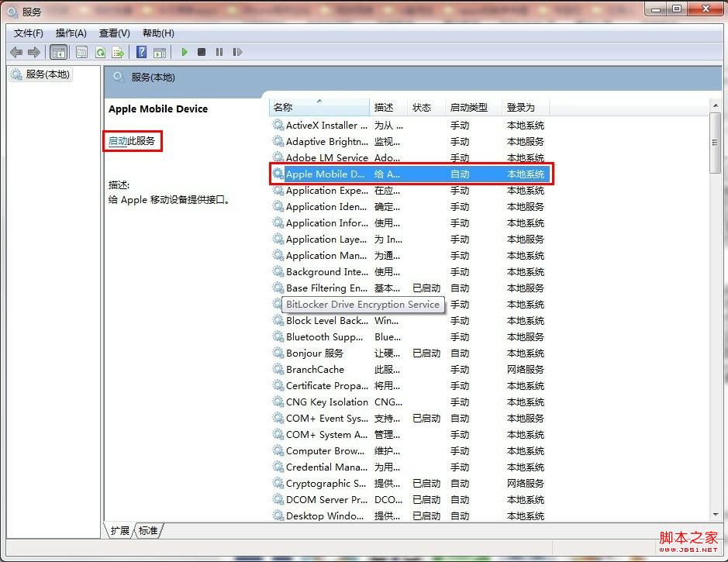The height and width of the screenshot is (562, 728).
Task: Sort by the 启动类型 column header
Action: (x=473, y=107)
